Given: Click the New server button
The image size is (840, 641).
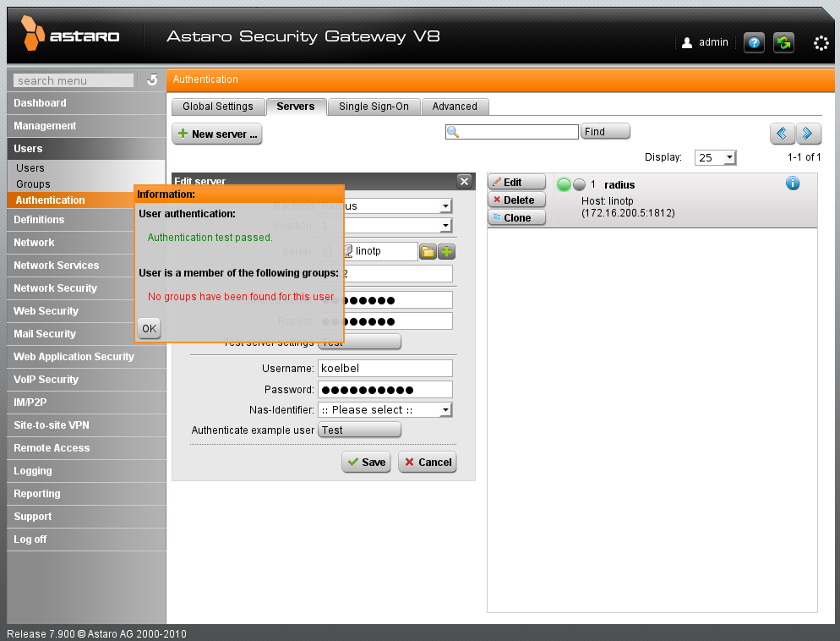Looking at the screenshot, I should (217, 134).
